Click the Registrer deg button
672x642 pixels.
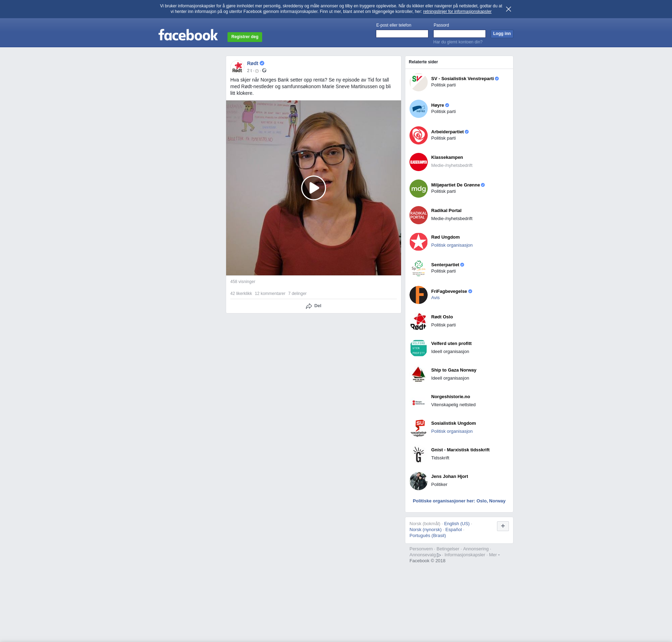(245, 37)
